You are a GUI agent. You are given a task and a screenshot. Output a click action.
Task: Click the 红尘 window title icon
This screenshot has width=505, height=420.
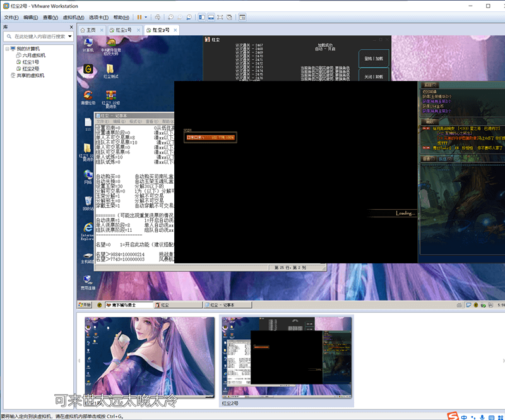tap(208, 39)
